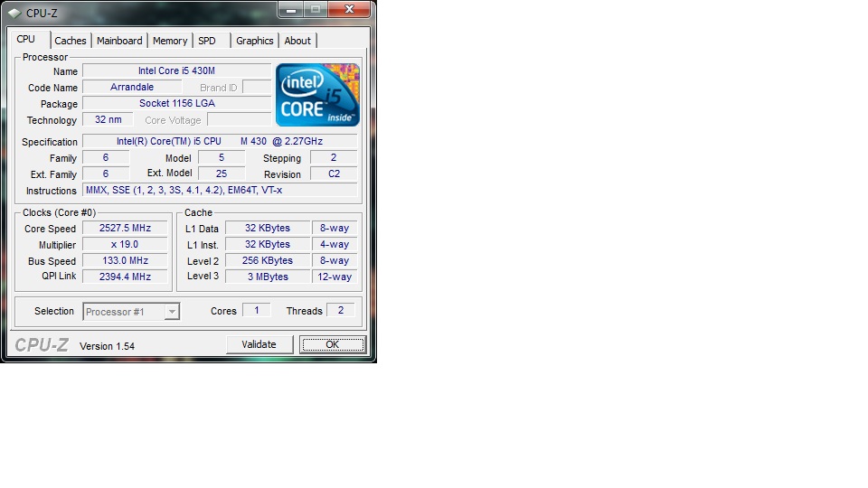Image resolution: width=868 pixels, height=488 pixels.
Task: Click the Level 3 '12-way' associativity value
Action: (x=335, y=277)
